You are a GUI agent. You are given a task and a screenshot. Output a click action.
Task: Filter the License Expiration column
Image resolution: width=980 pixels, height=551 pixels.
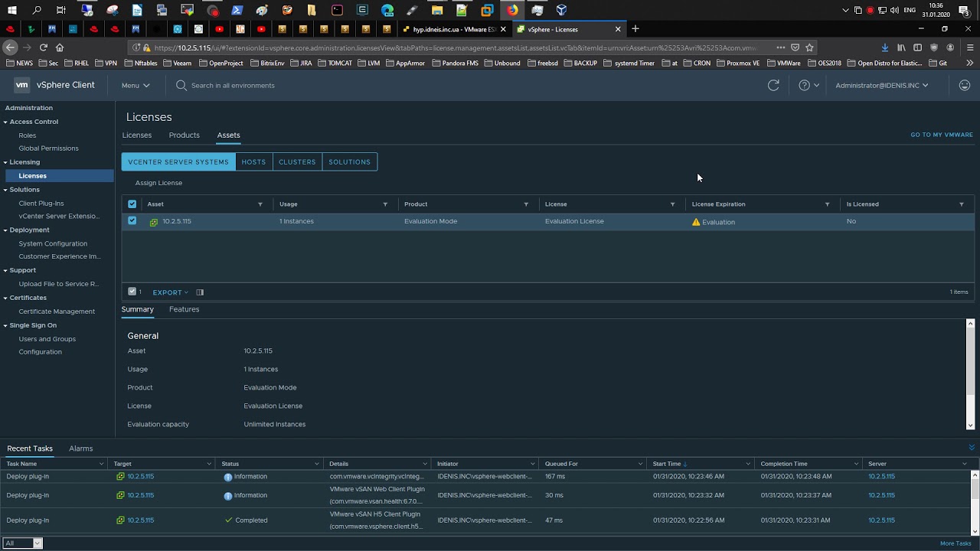click(828, 204)
